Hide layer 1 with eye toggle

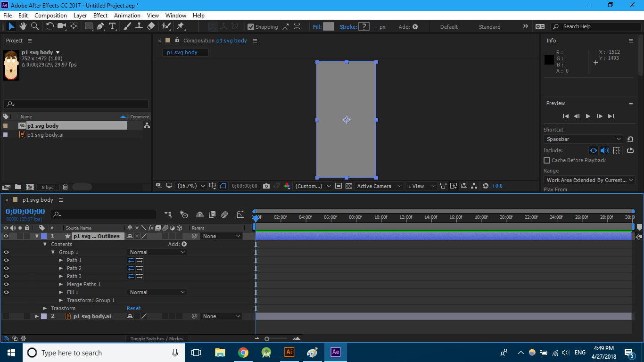tap(6, 236)
